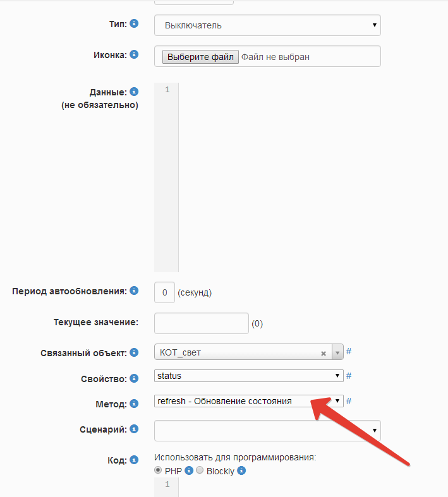
Task: Click the info icon next to Свойство
Action: tap(133, 378)
